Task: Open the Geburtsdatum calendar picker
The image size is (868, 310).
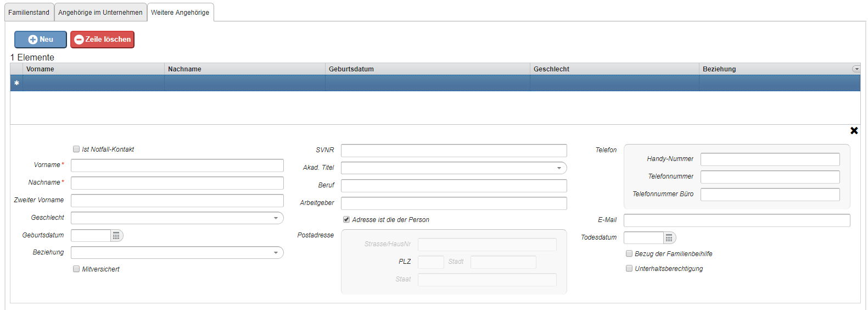Action: pos(116,236)
